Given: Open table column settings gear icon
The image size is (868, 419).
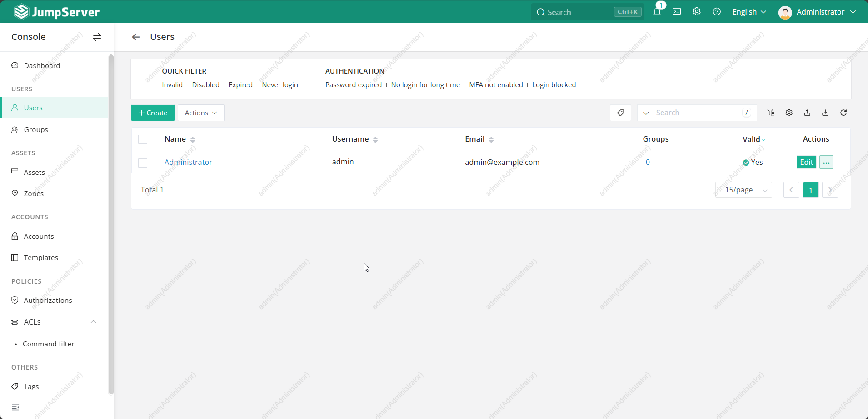Looking at the screenshot, I should pyautogui.click(x=789, y=113).
